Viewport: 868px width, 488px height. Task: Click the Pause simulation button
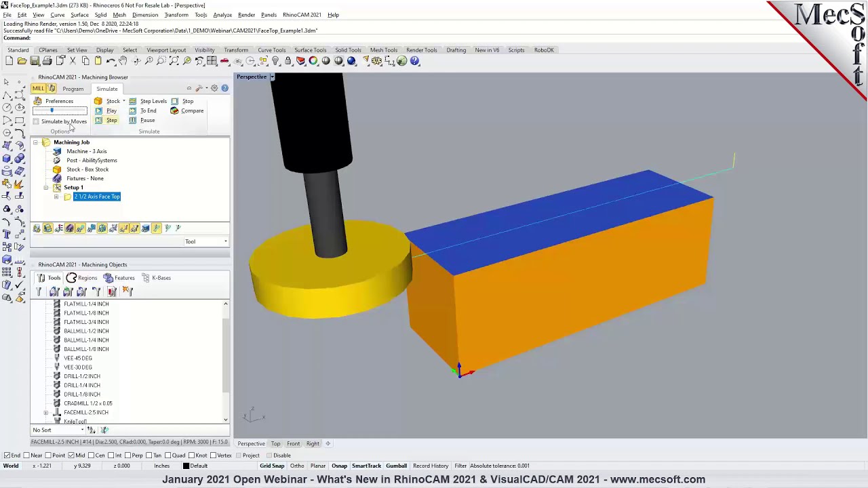tap(142, 120)
